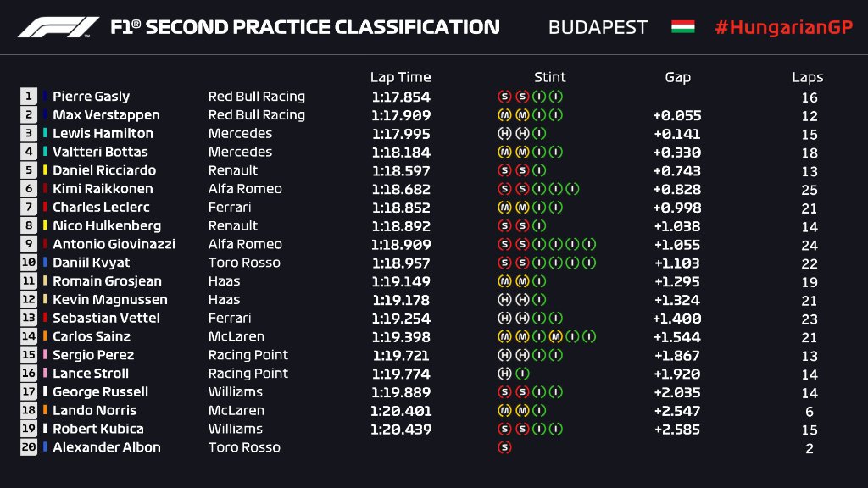
Task: Click the BUDAPEST location label
Action: point(598,27)
